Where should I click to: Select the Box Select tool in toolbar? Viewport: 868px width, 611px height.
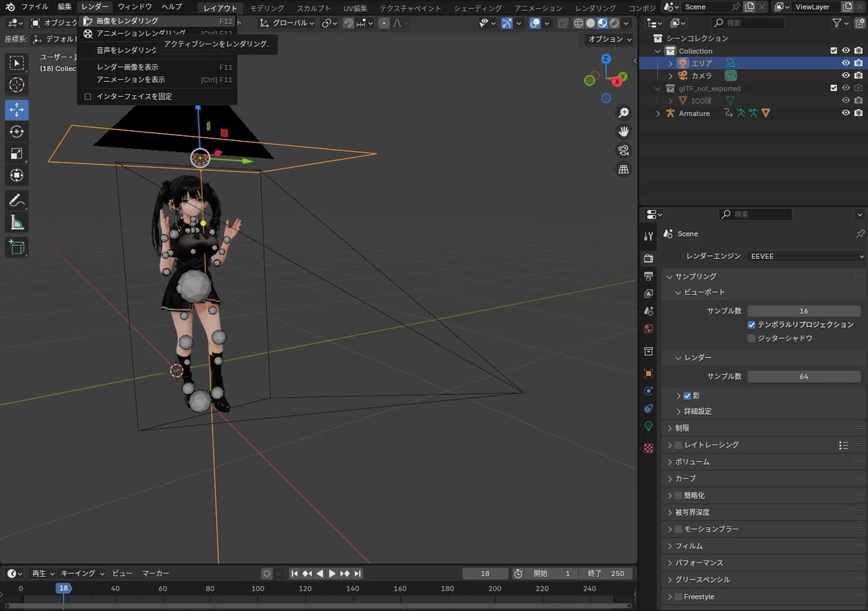[x=17, y=63]
